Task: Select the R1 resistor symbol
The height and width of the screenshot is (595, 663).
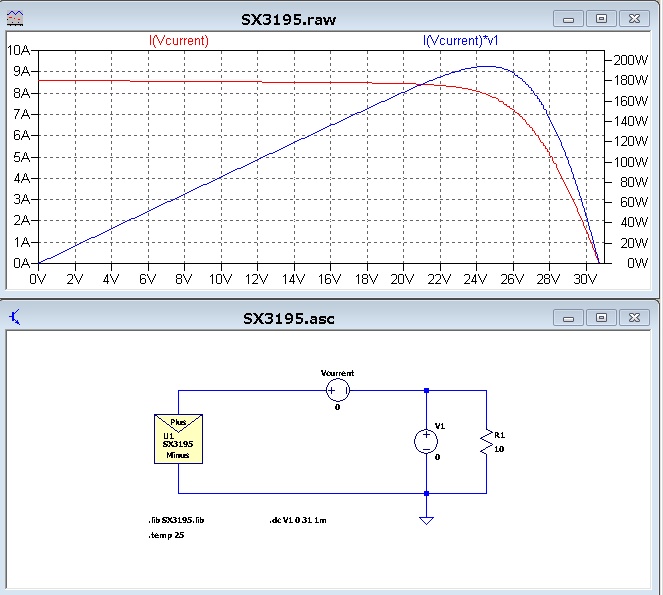Action: tap(487, 441)
